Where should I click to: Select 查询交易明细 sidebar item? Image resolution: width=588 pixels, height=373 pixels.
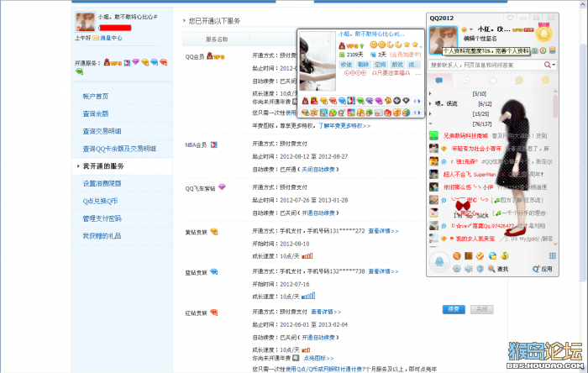coord(102,131)
